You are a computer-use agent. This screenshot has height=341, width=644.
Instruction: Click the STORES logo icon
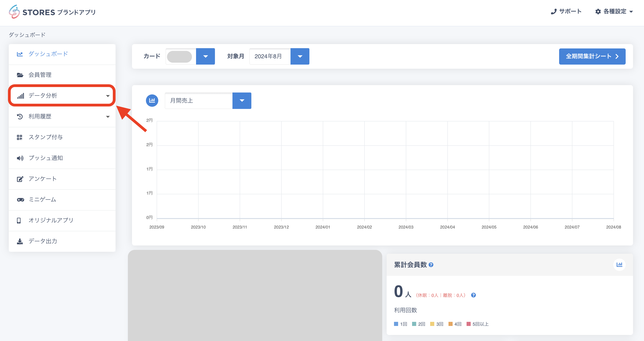click(14, 12)
